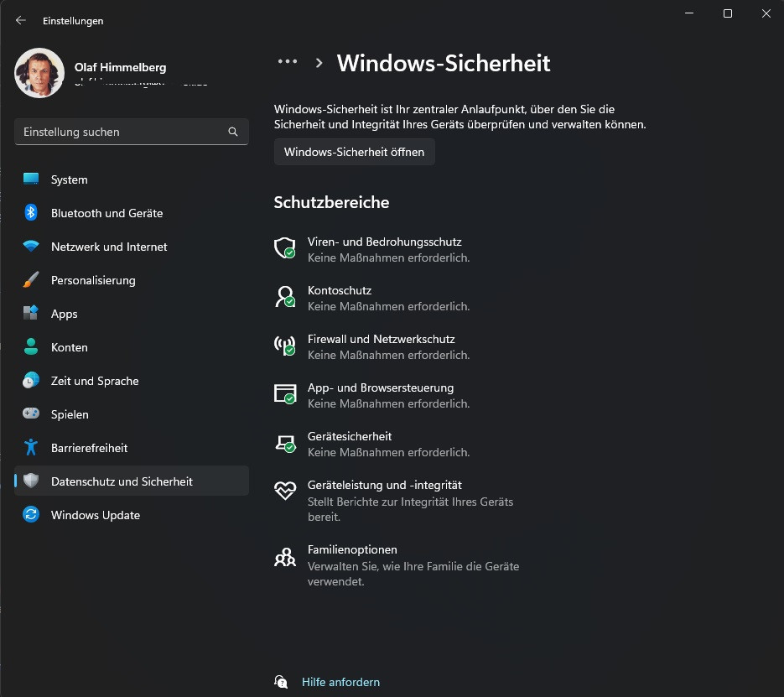Image resolution: width=784 pixels, height=697 pixels.
Task: Click the Einstellung suchen search field
Action: click(x=132, y=132)
